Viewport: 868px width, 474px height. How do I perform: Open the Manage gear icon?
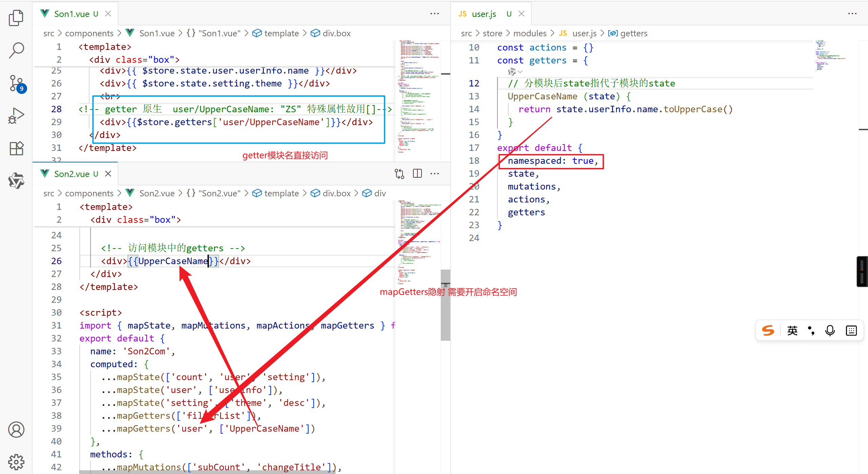click(16, 462)
